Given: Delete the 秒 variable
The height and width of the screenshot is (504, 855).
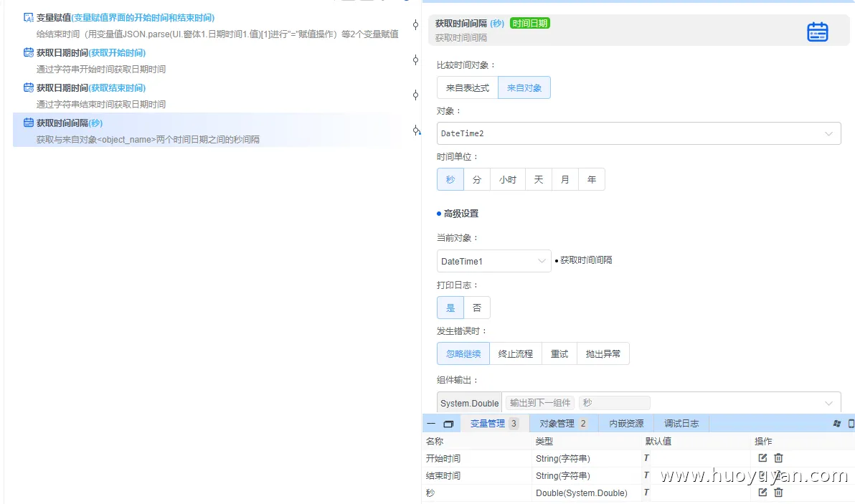Looking at the screenshot, I should coord(778,492).
